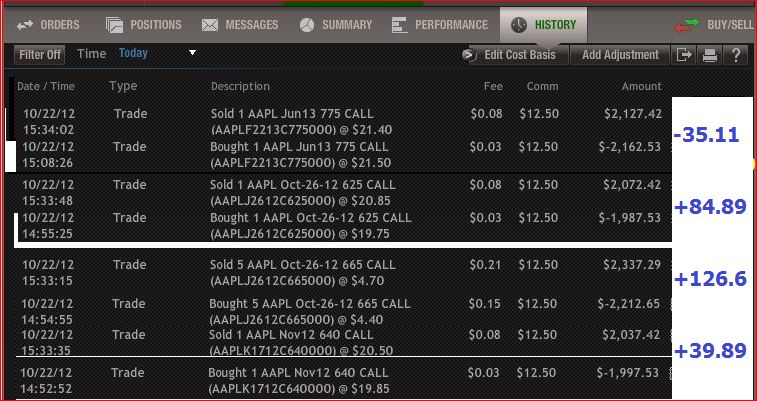Click the Fee column header

point(493,86)
